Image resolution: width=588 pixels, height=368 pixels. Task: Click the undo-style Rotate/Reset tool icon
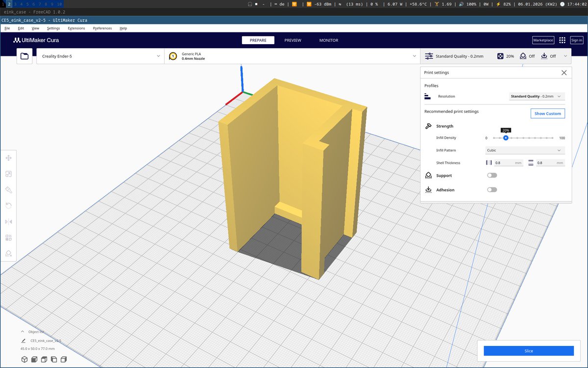coord(8,206)
